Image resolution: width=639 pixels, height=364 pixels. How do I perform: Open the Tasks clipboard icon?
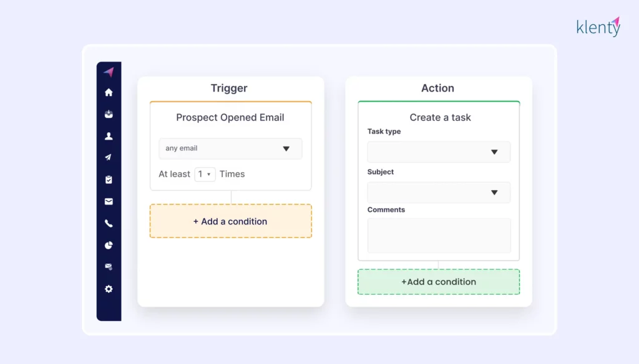point(109,180)
